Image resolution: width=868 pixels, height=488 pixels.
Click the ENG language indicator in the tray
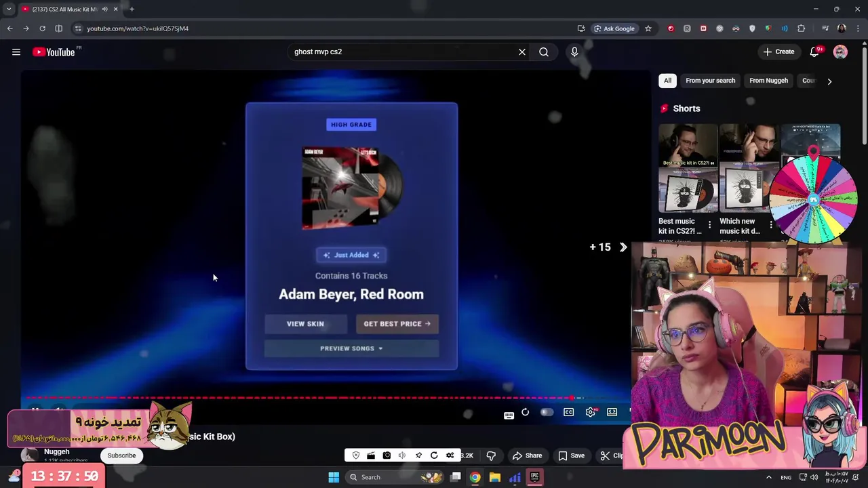click(786, 477)
